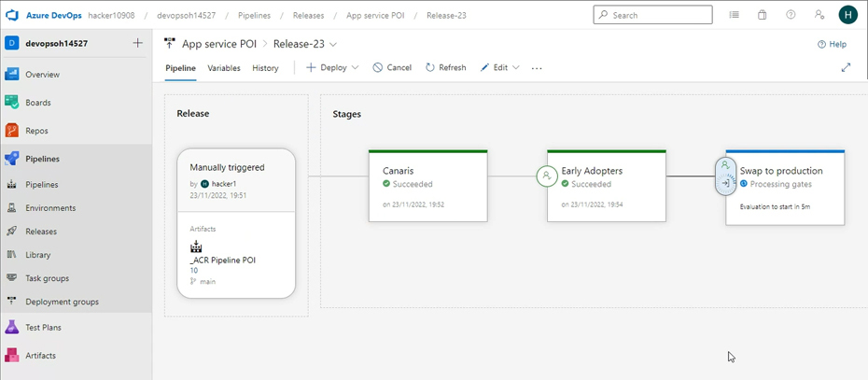This screenshot has height=380, width=868.
Task: Select the Early Adopters stage card
Action: [x=606, y=186]
